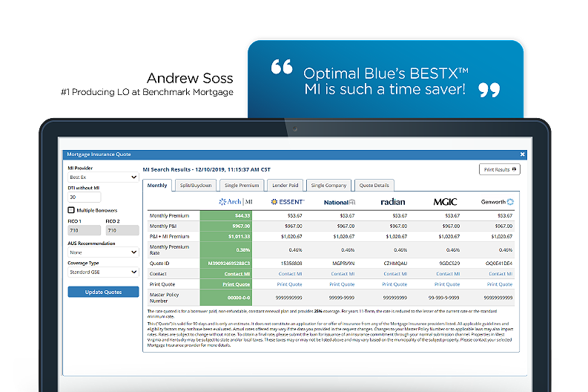This screenshot has width=588, height=392.
Task: Open the MI Provider dropdown
Action: (103, 177)
